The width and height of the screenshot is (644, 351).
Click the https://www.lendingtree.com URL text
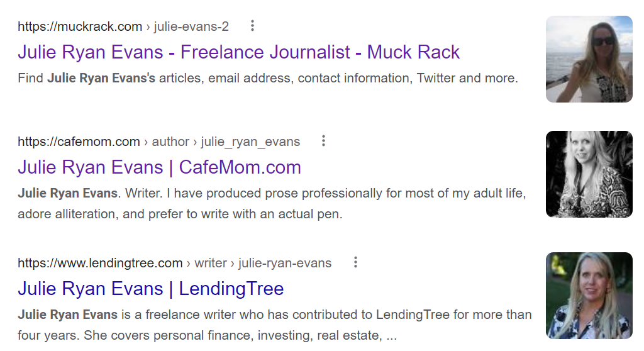coord(100,263)
